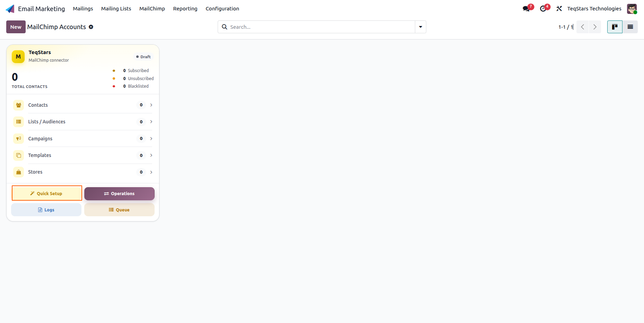Click the Contacts people icon
The image size is (644, 323).
pyautogui.click(x=19, y=105)
